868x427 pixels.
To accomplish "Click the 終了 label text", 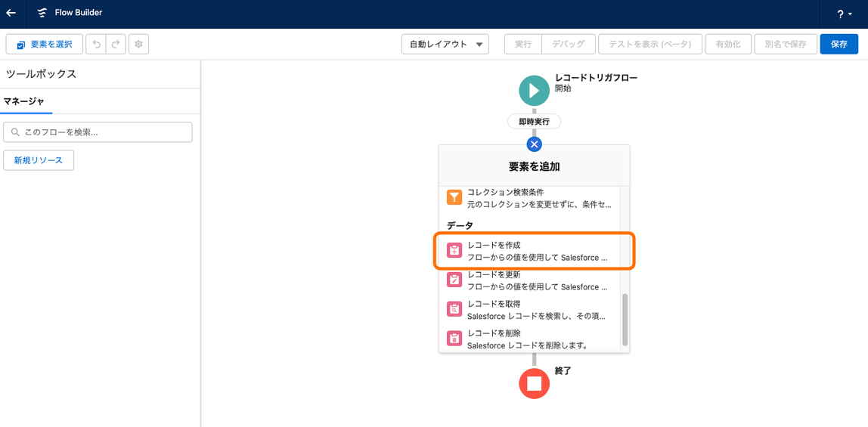I will 563,371.
